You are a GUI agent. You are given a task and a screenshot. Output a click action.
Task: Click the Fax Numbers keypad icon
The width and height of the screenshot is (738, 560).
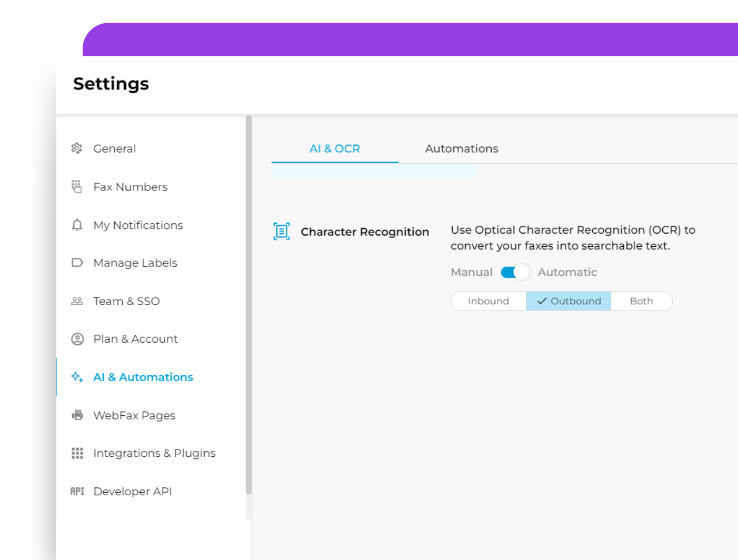point(77,187)
